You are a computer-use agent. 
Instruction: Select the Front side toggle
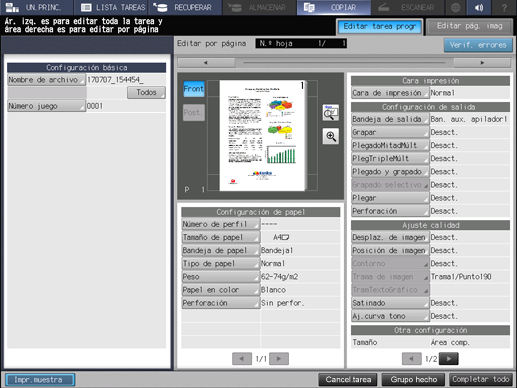[194, 89]
